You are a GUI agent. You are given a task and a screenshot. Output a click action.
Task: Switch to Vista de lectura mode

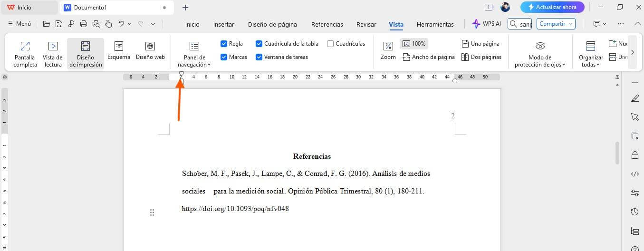(x=53, y=54)
